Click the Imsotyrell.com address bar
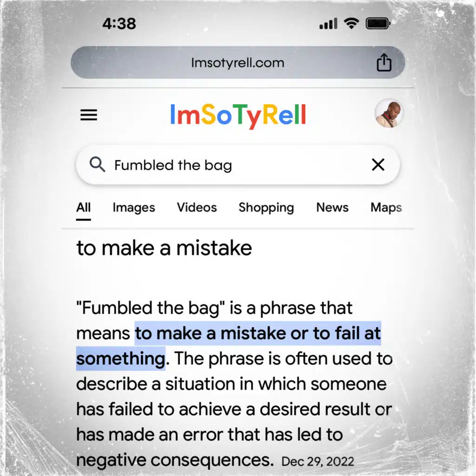This screenshot has width=476, height=476. coord(238,63)
